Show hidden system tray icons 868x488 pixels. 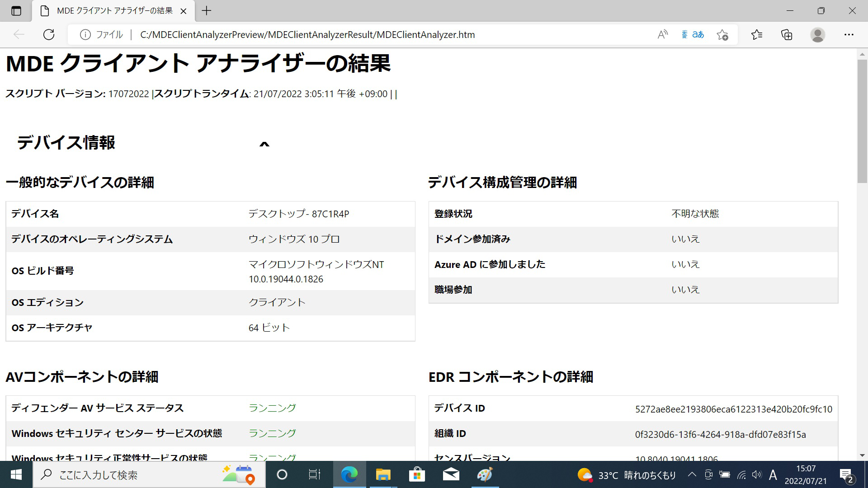tap(692, 474)
